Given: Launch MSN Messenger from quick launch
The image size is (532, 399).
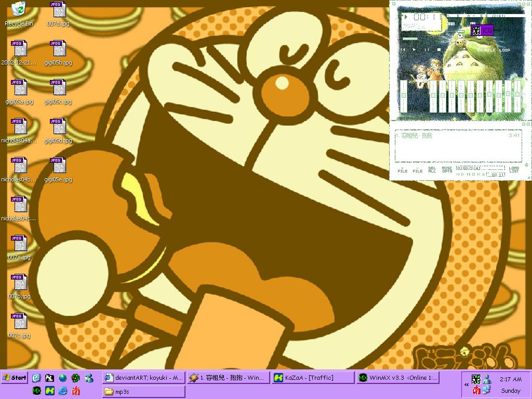Looking at the screenshot, I should click(x=89, y=378).
